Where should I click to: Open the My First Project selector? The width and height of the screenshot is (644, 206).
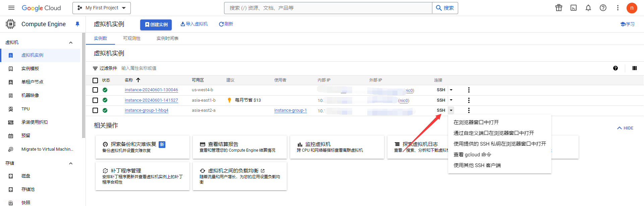click(x=102, y=8)
